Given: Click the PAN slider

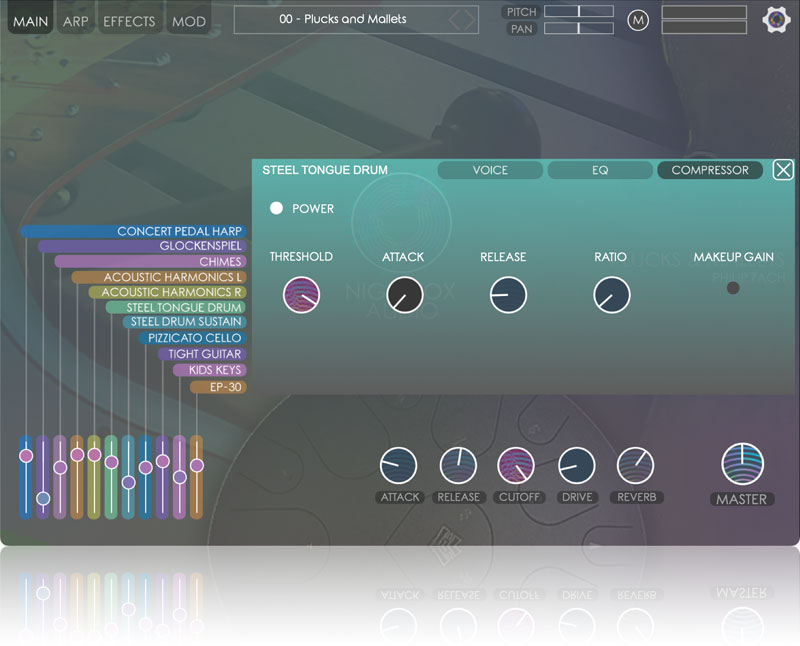Looking at the screenshot, I should (x=579, y=28).
